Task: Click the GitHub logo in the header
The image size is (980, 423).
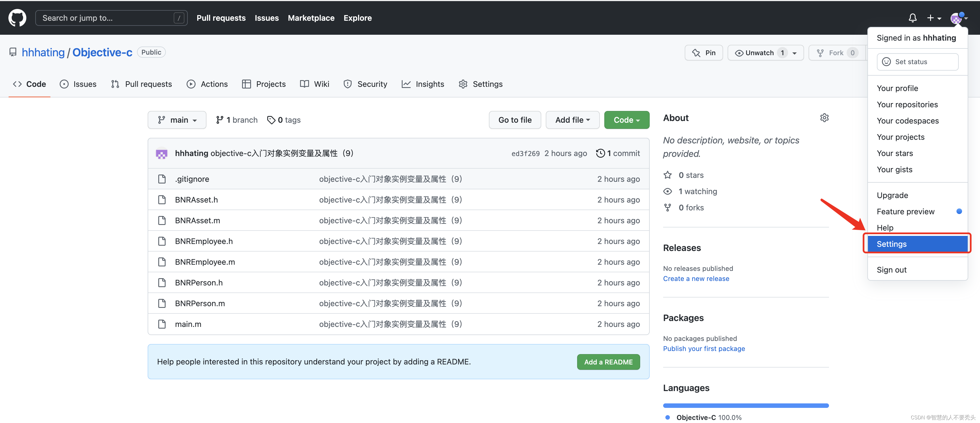Action: pos(17,17)
